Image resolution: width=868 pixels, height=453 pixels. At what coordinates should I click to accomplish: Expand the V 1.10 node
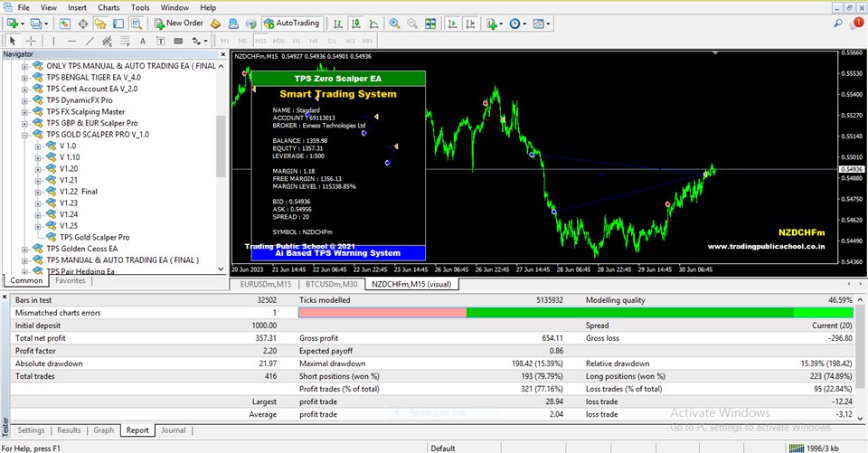pos(38,157)
